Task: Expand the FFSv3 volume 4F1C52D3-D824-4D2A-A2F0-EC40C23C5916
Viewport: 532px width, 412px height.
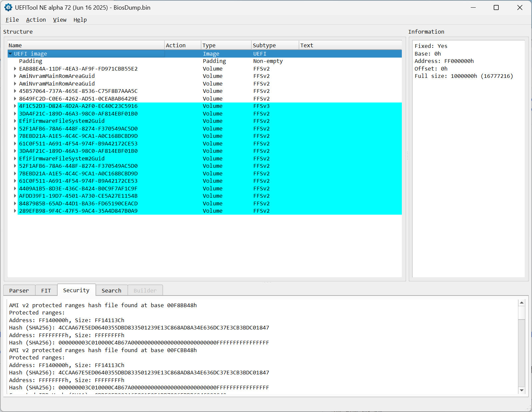Action: 15,106
